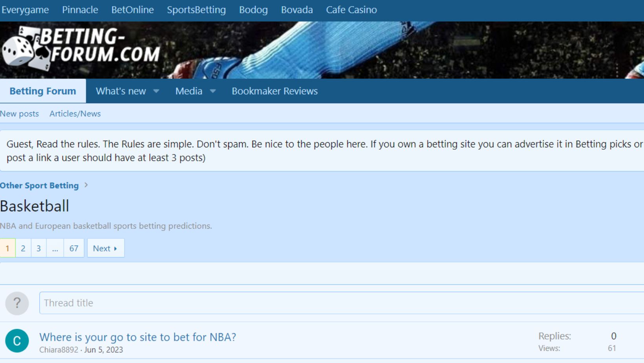644x363 pixels.
Task: Visit the Other Sport Betting breadcrumb
Action: (x=39, y=185)
